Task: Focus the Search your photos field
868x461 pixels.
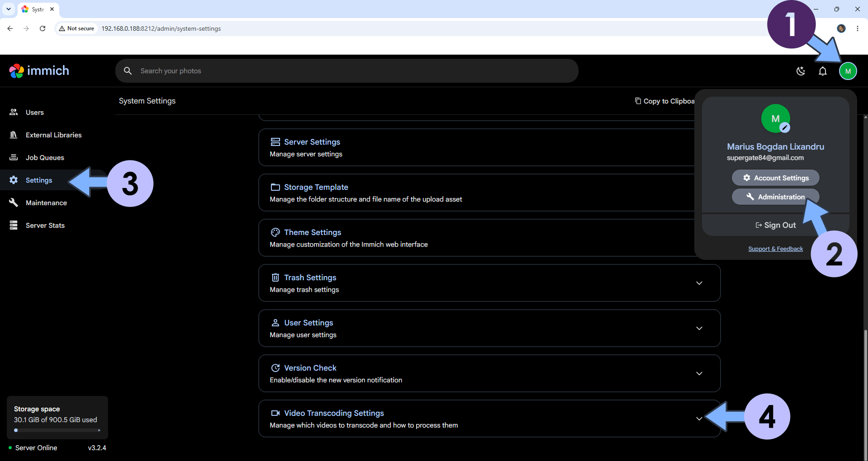Action: click(x=346, y=71)
